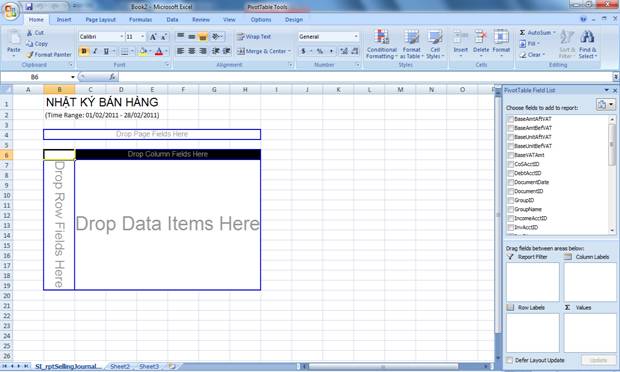This screenshot has width=620, height=372.
Task: Switch to the Page Layout ribbon tab
Action: pos(100,20)
